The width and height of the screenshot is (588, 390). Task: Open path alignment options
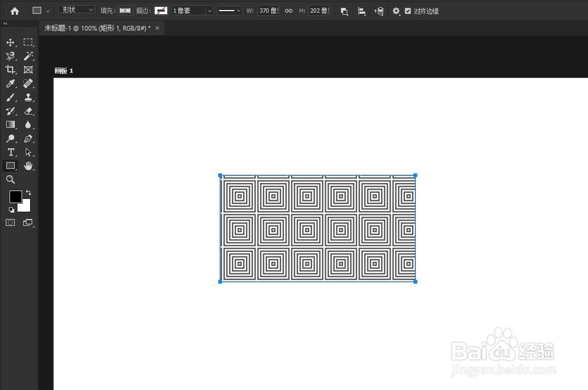(x=362, y=11)
